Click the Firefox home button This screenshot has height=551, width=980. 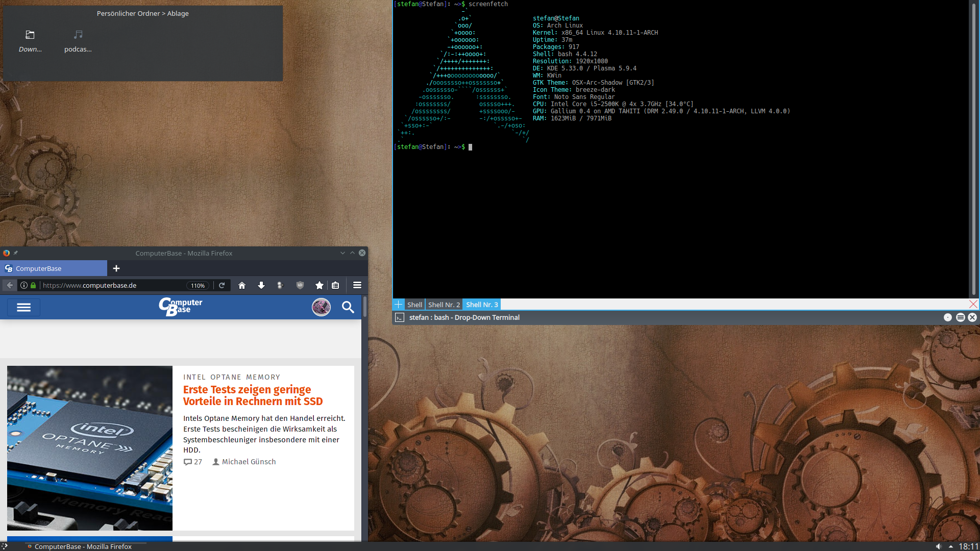[242, 285]
